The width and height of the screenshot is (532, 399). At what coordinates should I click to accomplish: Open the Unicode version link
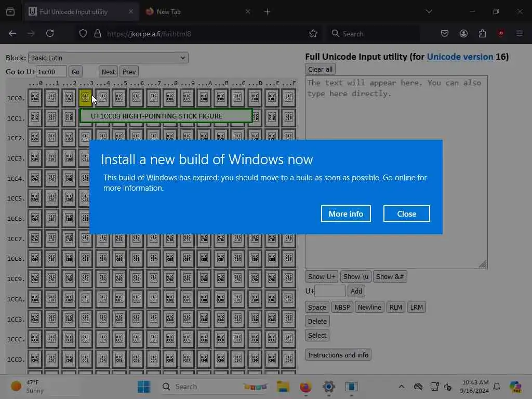pos(460,57)
